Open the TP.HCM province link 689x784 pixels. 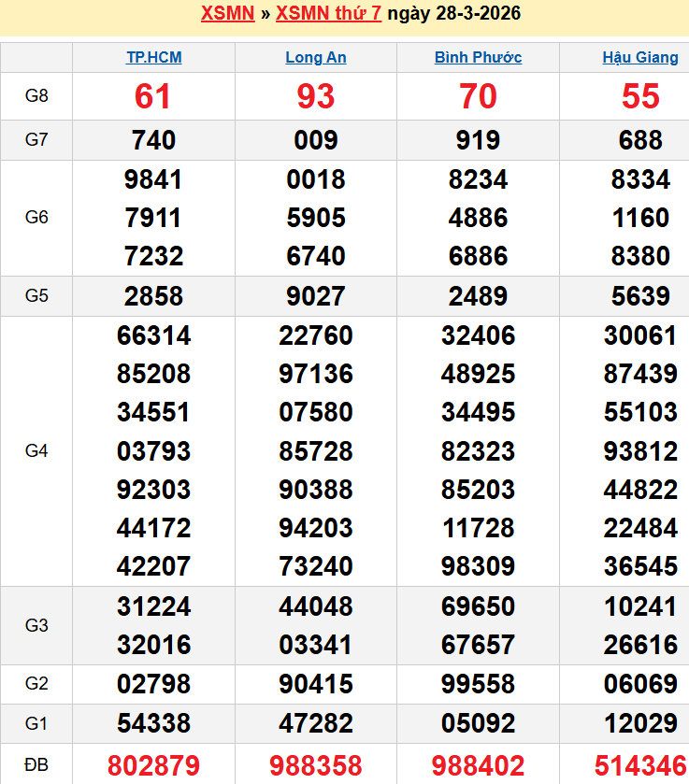(154, 57)
